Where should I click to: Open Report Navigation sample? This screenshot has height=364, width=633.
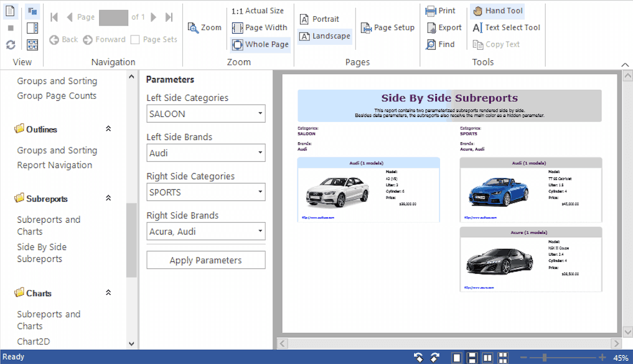pos(55,165)
